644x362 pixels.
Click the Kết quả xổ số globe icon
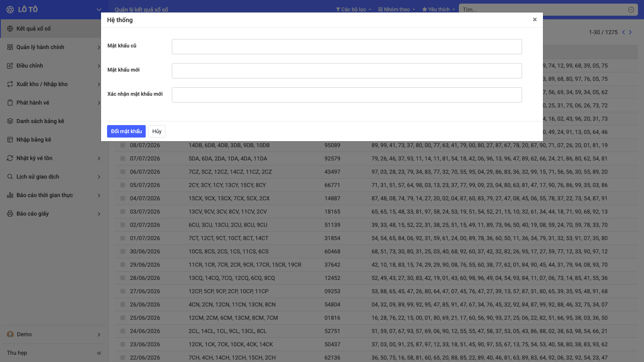click(10, 29)
